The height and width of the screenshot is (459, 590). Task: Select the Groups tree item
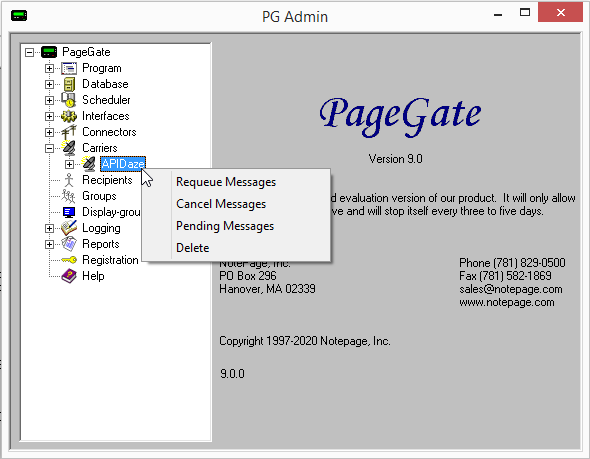point(99,196)
